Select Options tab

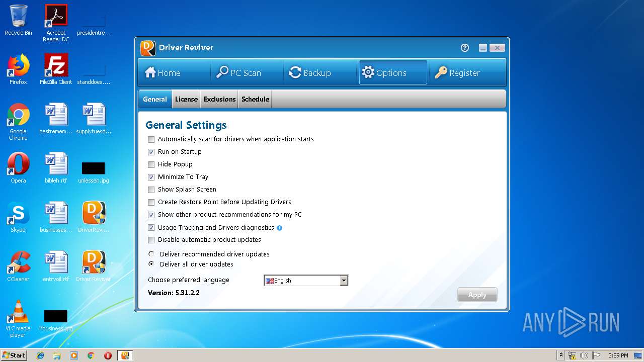tap(393, 73)
